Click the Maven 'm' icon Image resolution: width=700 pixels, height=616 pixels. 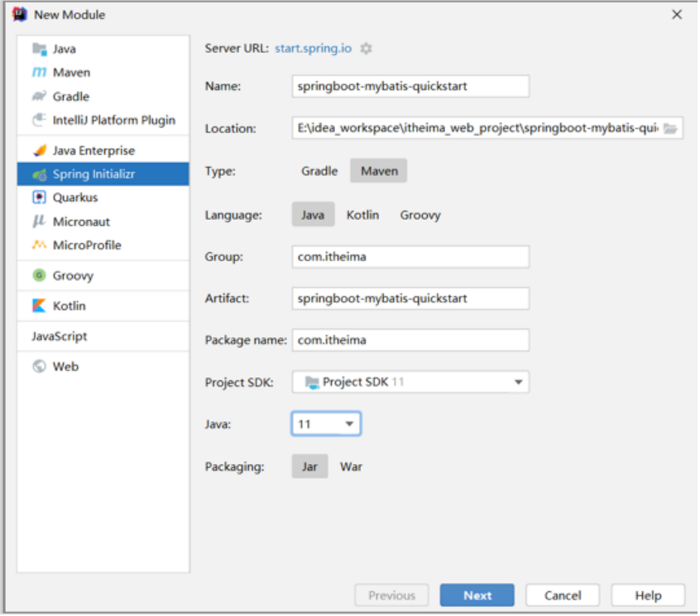39,72
